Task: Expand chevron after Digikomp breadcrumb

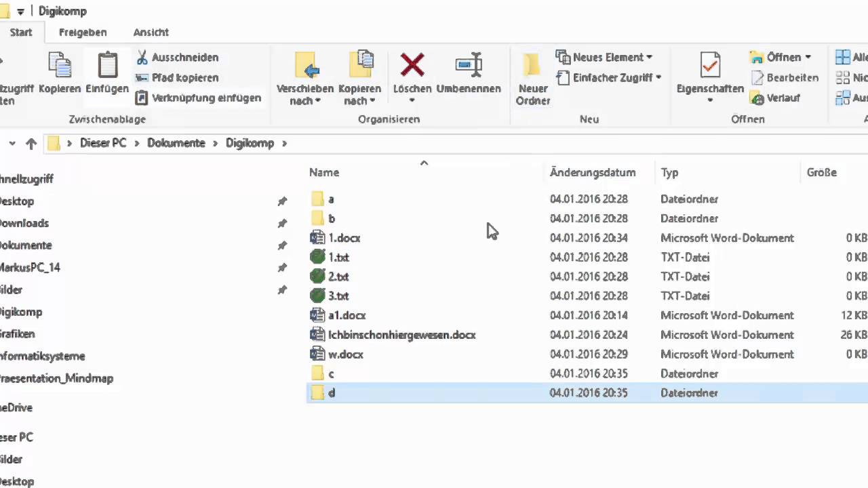Action: click(285, 143)
